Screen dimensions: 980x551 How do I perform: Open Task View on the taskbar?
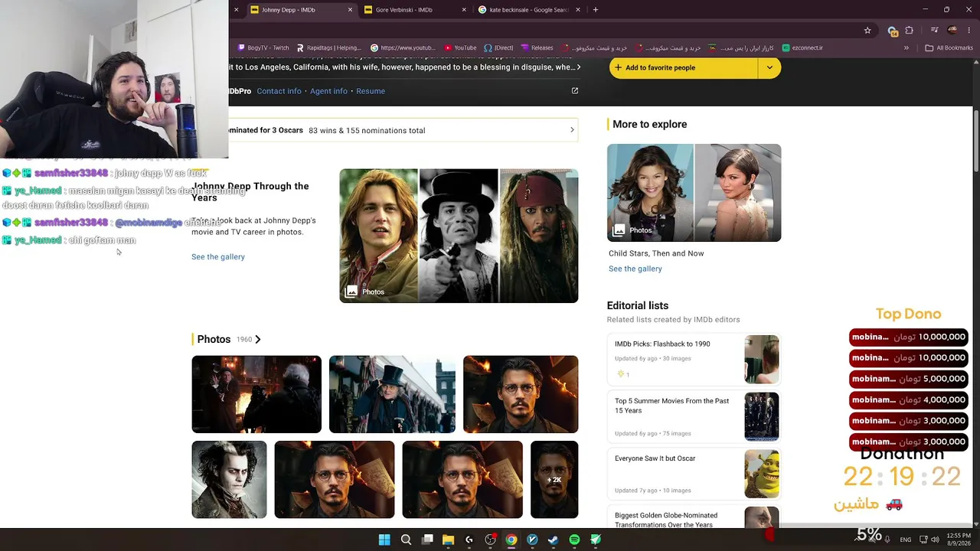[427, 540]
